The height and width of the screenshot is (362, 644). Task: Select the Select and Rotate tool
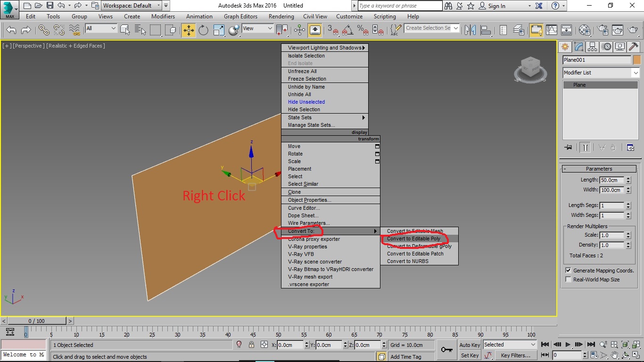203,30
